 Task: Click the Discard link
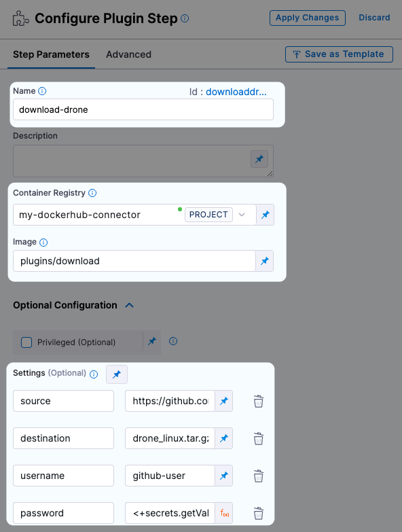point(374,18)
